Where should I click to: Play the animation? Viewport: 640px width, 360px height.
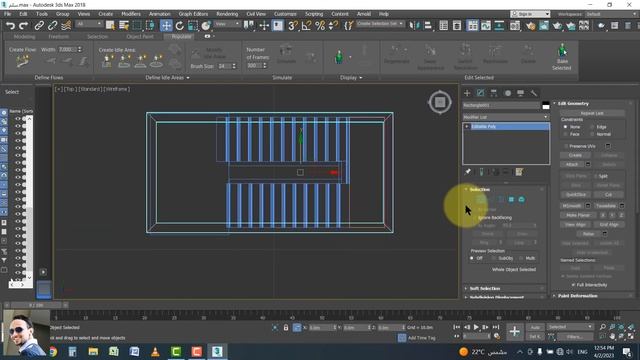tap(476, 327)
